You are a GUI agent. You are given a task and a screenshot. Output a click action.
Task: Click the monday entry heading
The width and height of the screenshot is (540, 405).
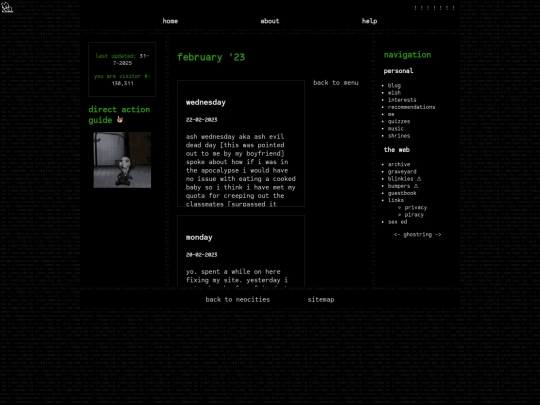(199, 237)
